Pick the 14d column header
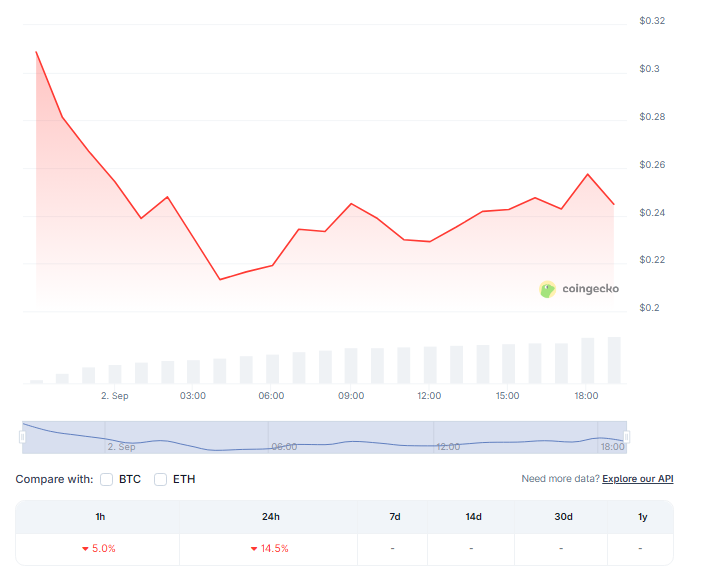 [472, 516]
